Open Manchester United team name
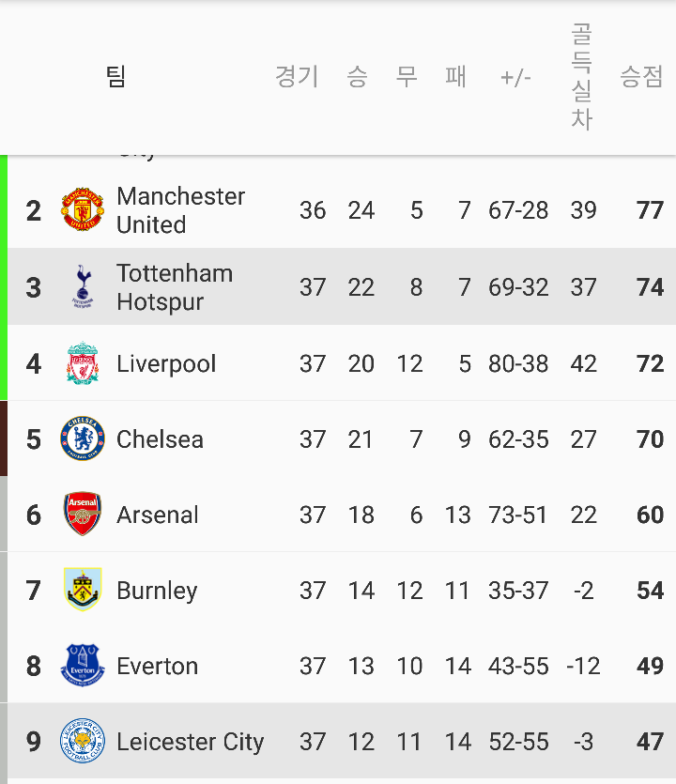The height and width of the screenshot is (784, 676). (x=180, y=210)
